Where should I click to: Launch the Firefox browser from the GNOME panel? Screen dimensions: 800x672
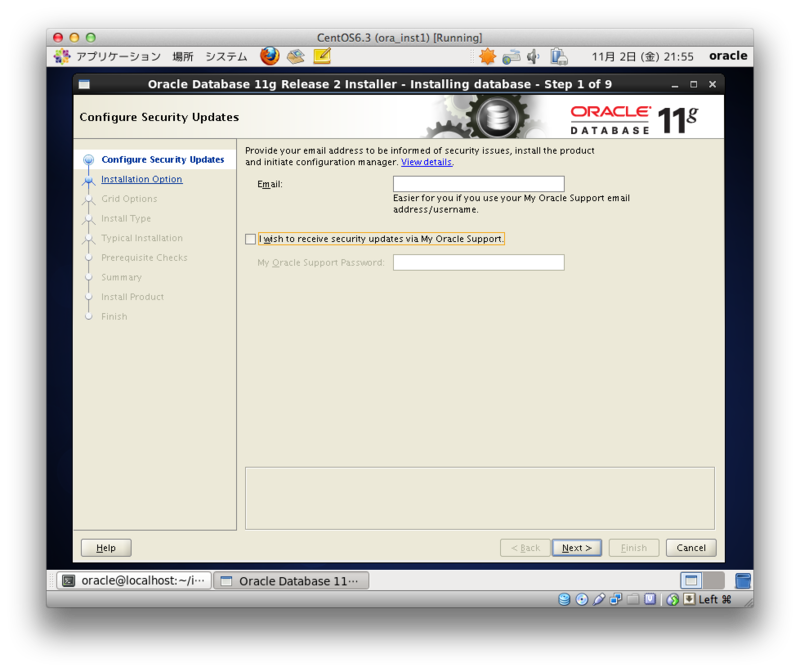point(269,56)
